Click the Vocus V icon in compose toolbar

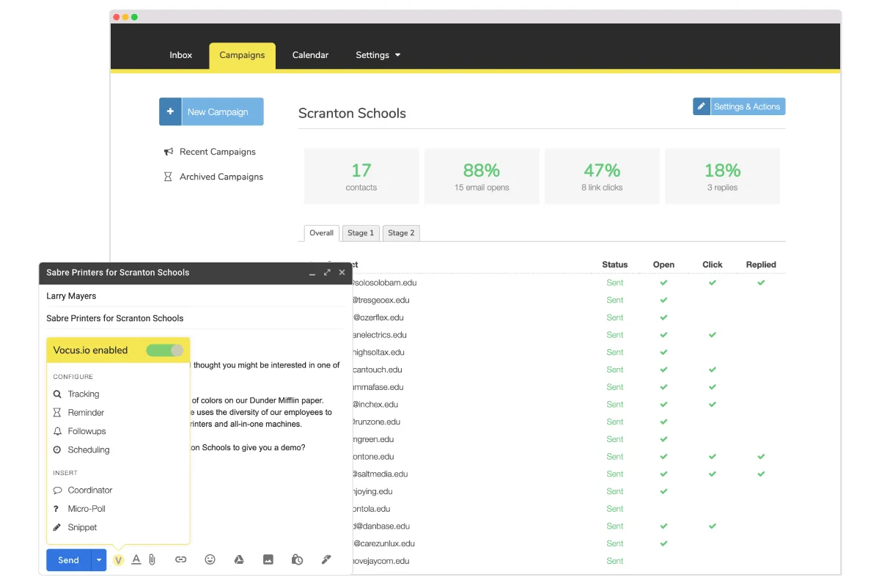[x=118, y=560]
